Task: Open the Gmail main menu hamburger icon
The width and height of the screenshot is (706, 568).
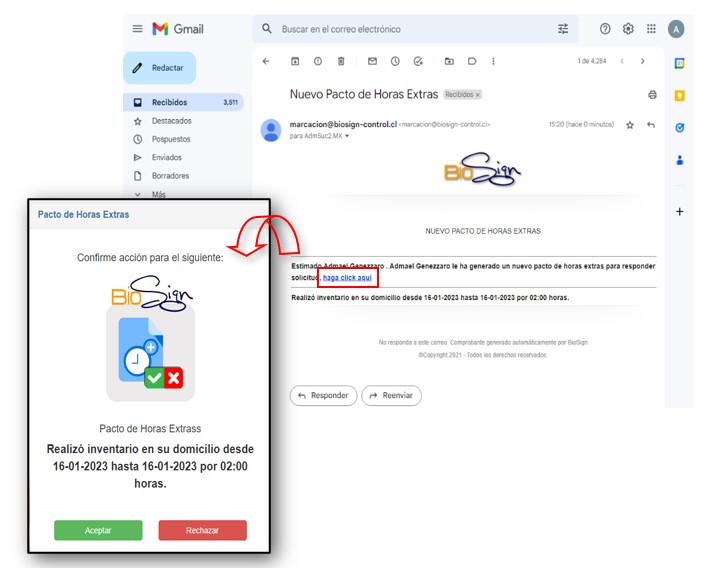Action: coord(137,29)
